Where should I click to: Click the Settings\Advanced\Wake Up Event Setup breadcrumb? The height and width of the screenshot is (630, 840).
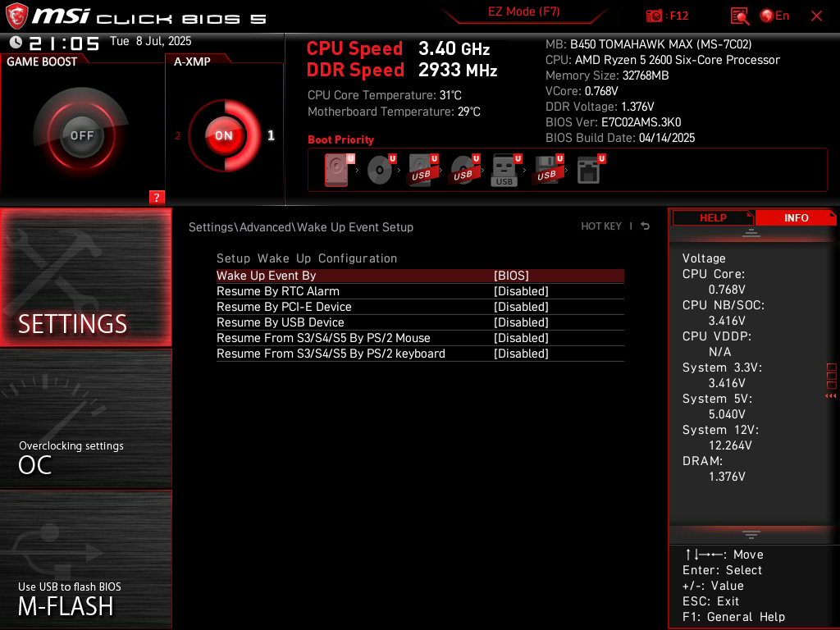300,227
